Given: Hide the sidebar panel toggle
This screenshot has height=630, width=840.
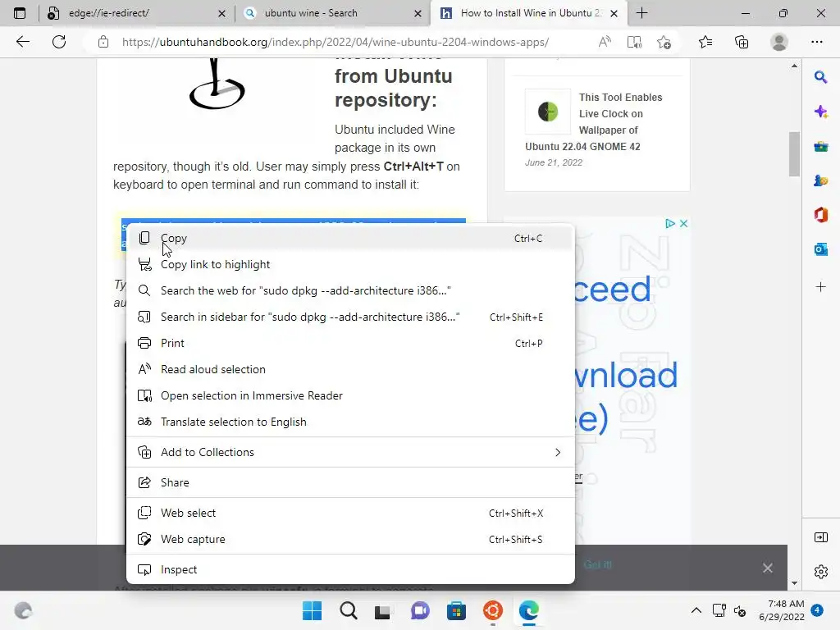Looking at the screenshot, I should [820, 537].
